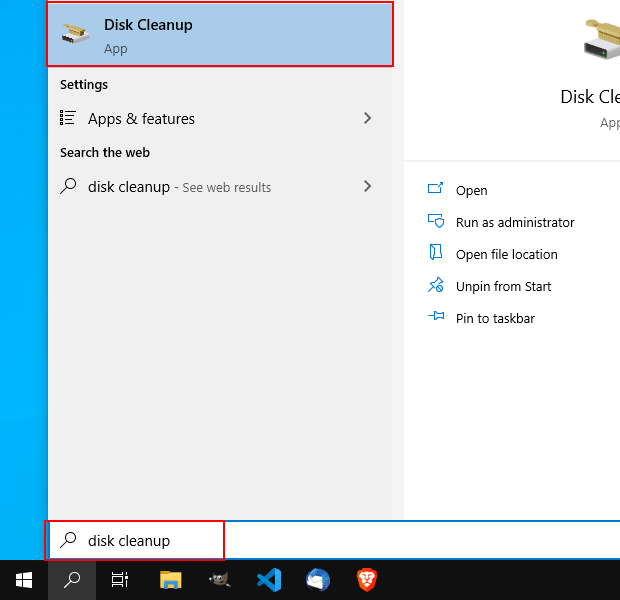Select Open file location
620x600 pixels.
[507, 254]
